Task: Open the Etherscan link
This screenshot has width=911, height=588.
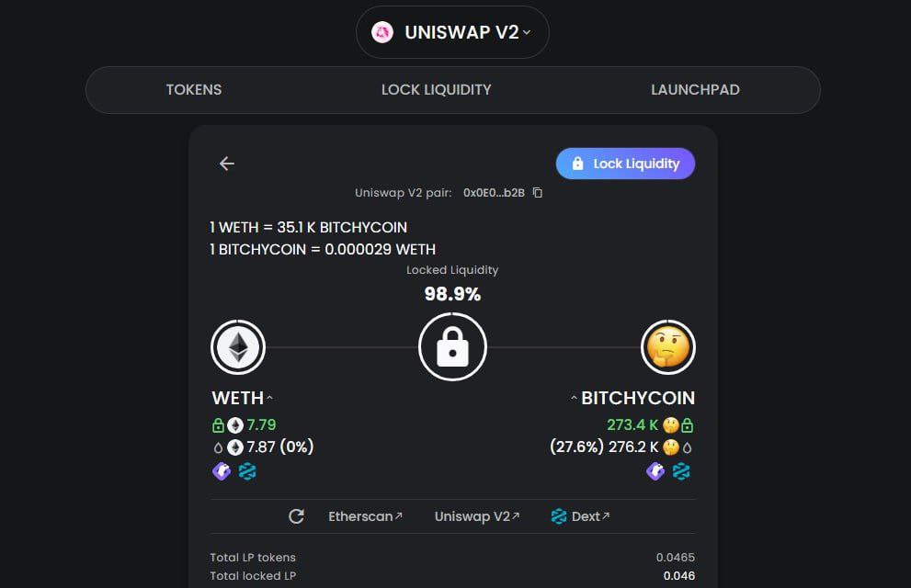Action: click(366, 516)
